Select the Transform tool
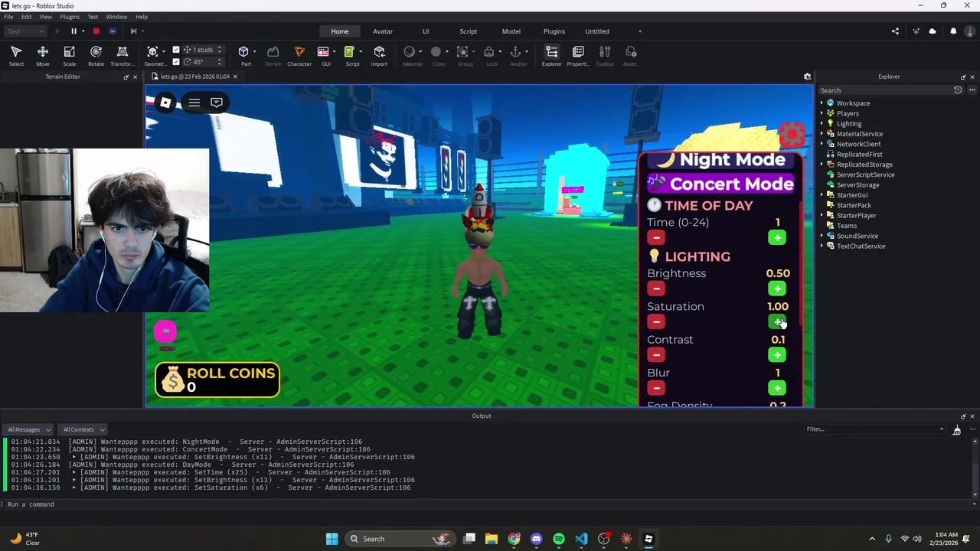This screenshot has width=980, height=551. pos(122,55)
